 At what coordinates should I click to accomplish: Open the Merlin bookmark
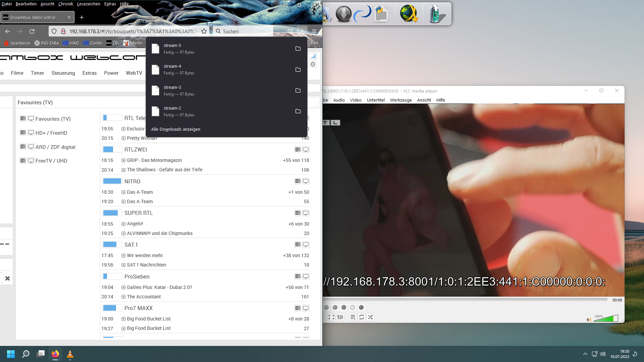tap(133, 43)
